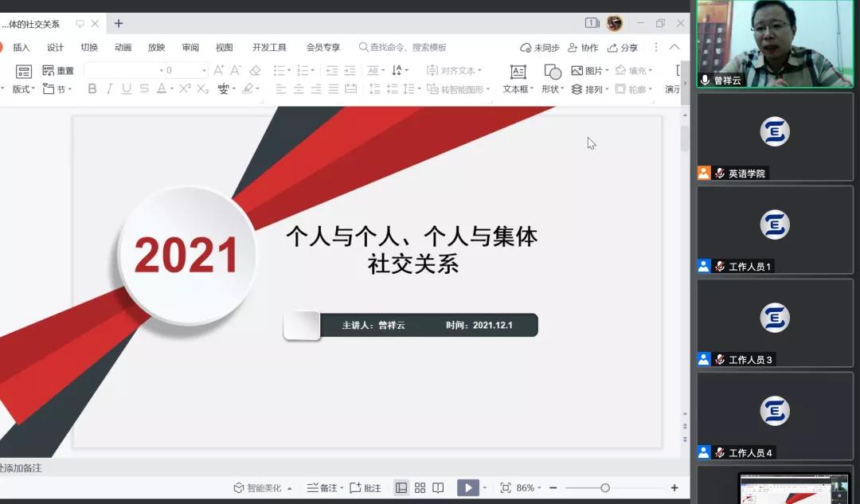Click the 分享 share button
Image resolution: width=860 pixels, height=504 pixels.
point(623,48)
